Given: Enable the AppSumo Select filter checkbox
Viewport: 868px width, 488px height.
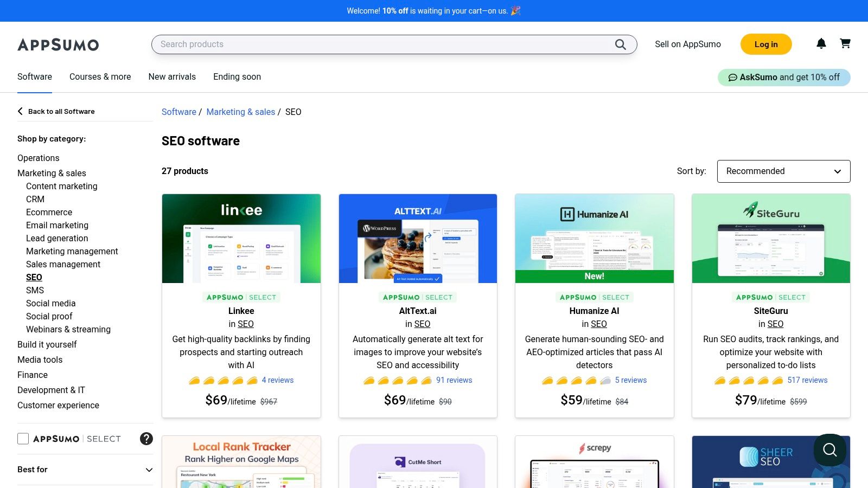Looking at the screenshot, I should (x=23, y=439).
